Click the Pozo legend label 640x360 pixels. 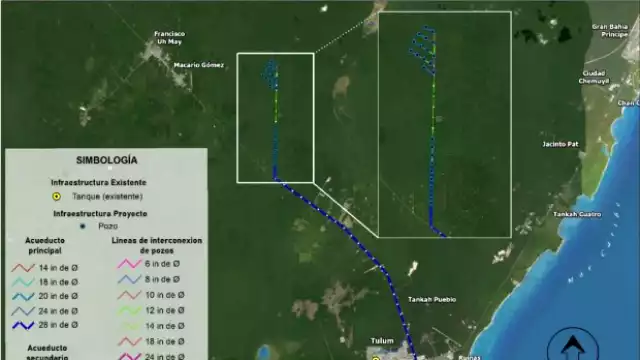tap(108, 226)
